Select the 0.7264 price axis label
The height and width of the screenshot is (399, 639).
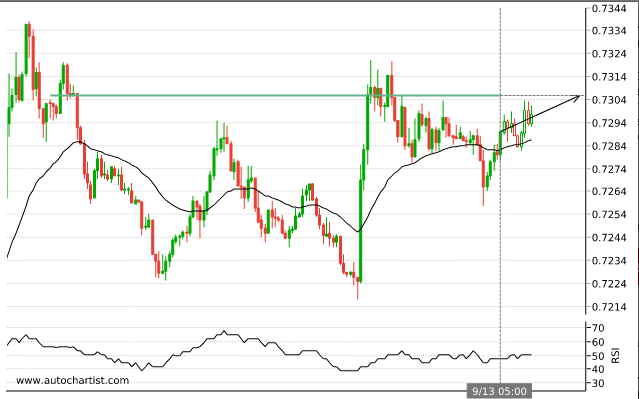[609, 192]
